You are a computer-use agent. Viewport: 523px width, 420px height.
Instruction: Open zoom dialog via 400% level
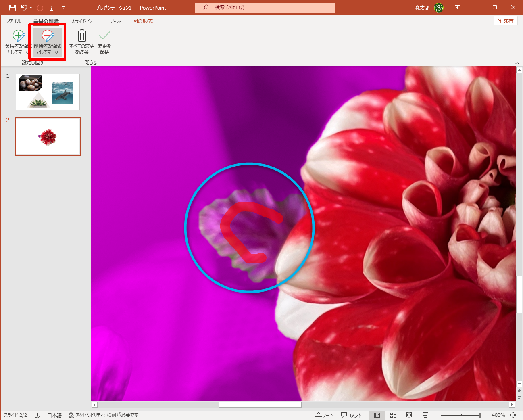pos(498,415)
